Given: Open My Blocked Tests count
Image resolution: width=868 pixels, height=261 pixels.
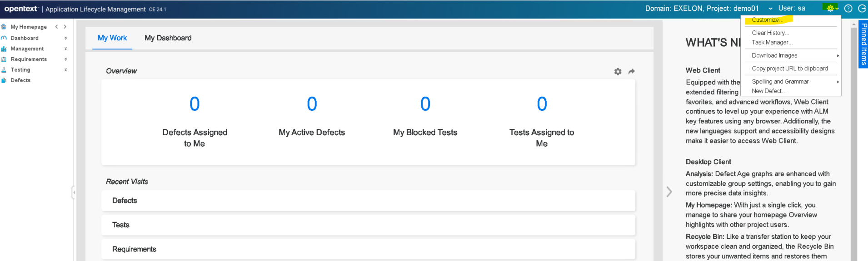Looking at the screenshot, I should [425, 104].
